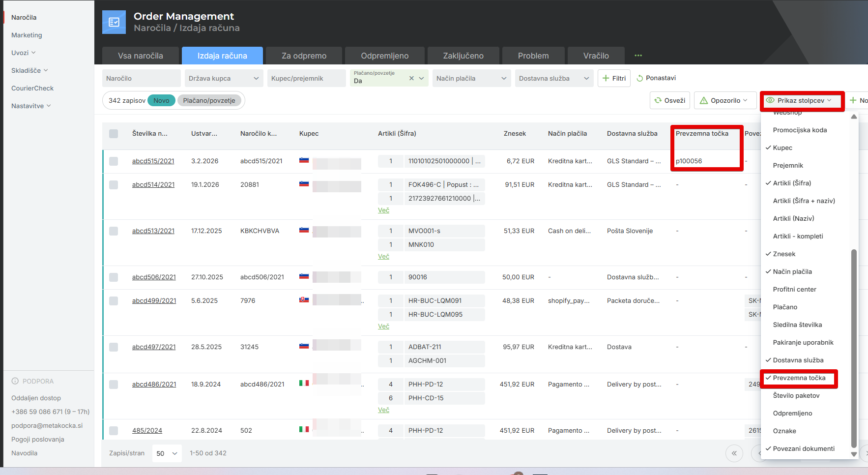Click the Osveži refresh icon button
The image size is (868, 475).
pyautogui.click(x=658, y=100)
